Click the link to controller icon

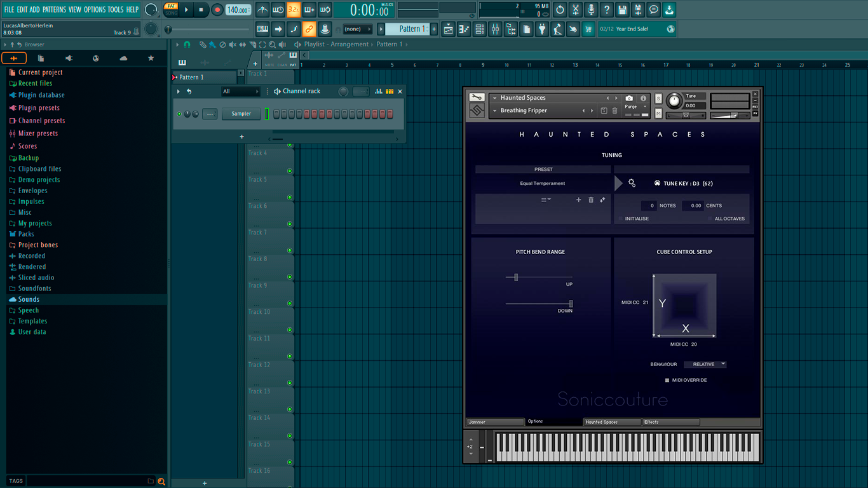(309, 29)
